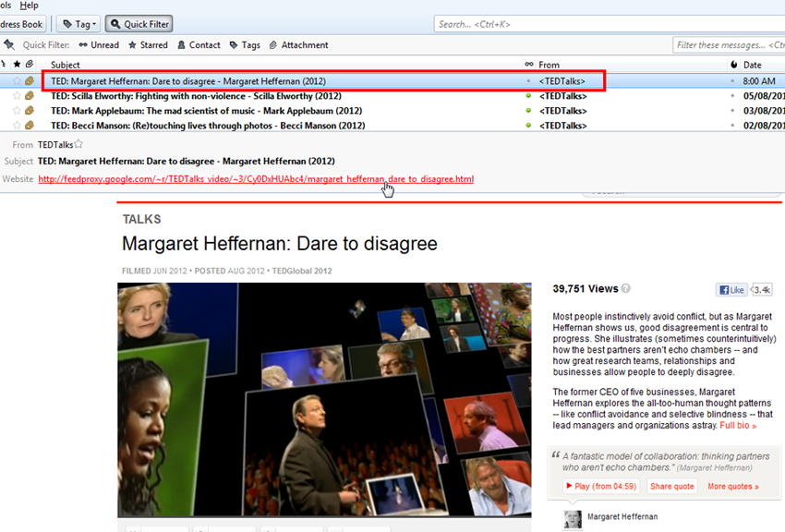Screen dimensions: 785x532
Task: Click the star next to TEDTalks sender
Action: coord(78,144)
